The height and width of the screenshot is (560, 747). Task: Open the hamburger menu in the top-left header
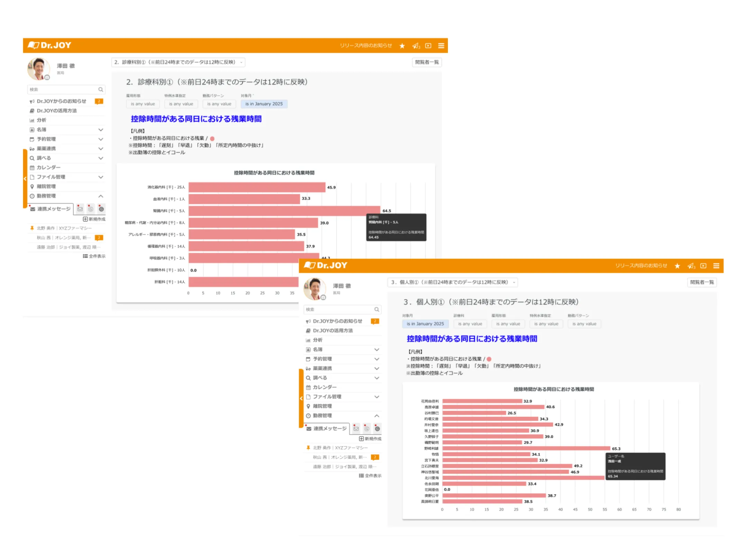[441, 46]
